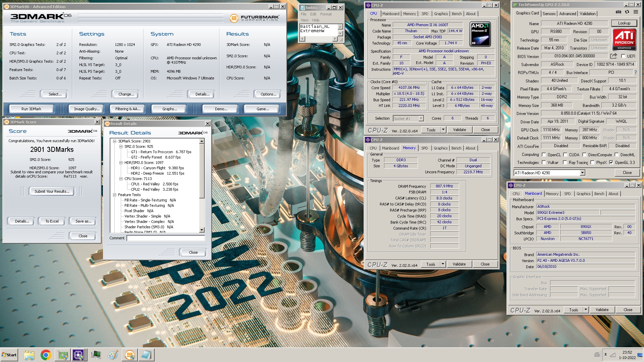The height and width of the screenshot is (362, 644).
Task: Toggle the Vulkan checkbox
Action: [544, 163]
